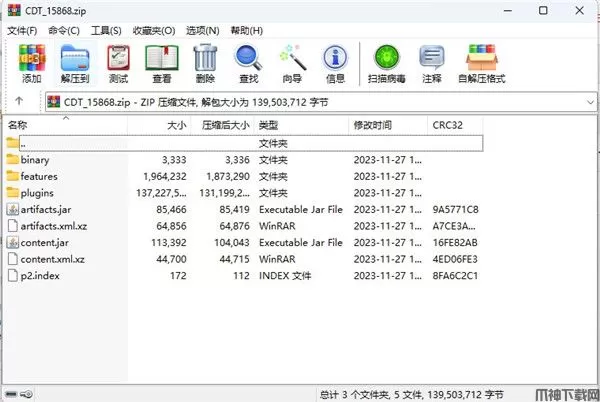Open the 注释 (Comment) icon
The height and width of the screenshot is (402, 600).
coord(432,58)
